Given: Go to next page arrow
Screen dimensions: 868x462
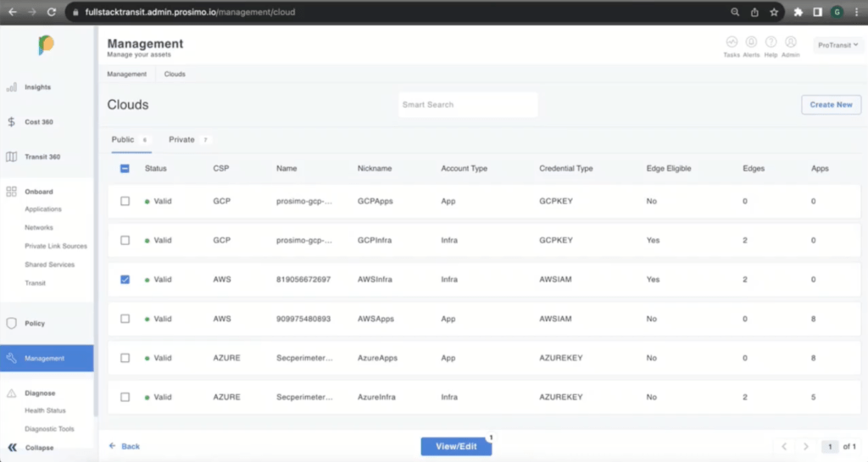Looking at the screenshot, I should tap(806, 447).
